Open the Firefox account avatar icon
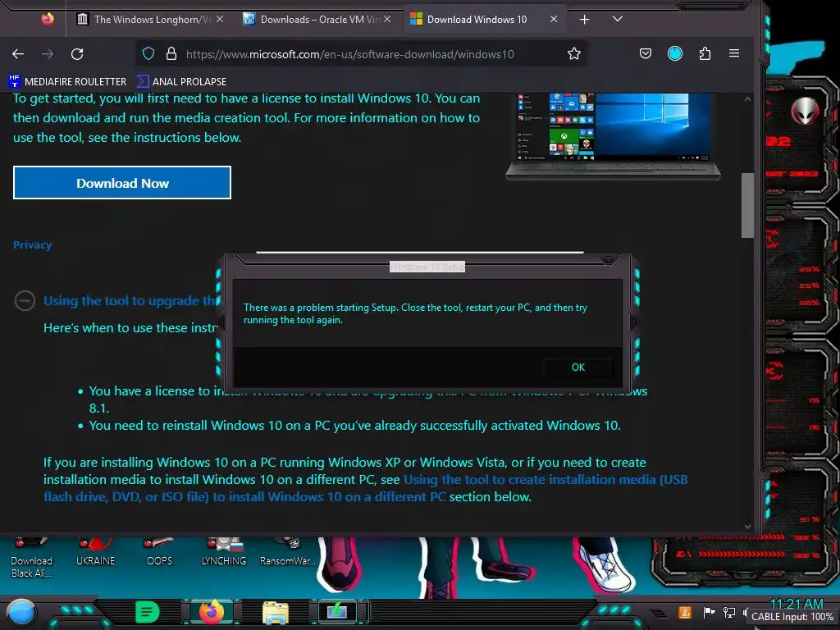Image resolution: width=840 pixels, height=630 pixels. click(675, 53)
